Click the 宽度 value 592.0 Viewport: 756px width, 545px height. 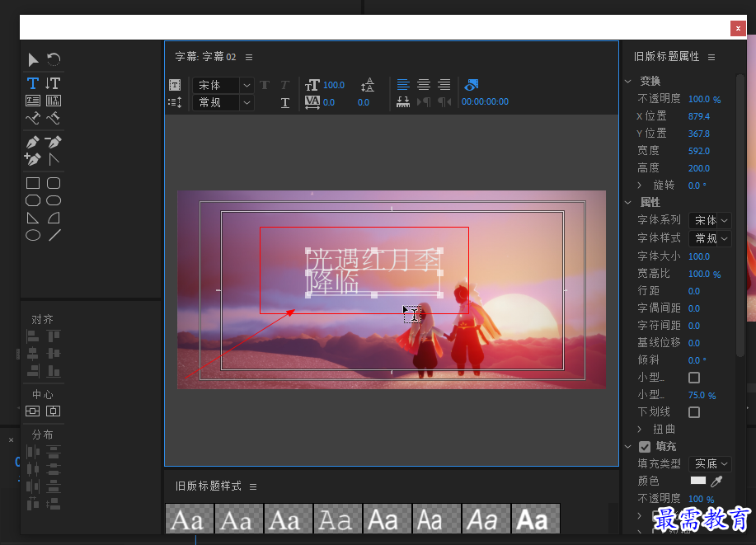pyautogui.click(x=698, y=151)
